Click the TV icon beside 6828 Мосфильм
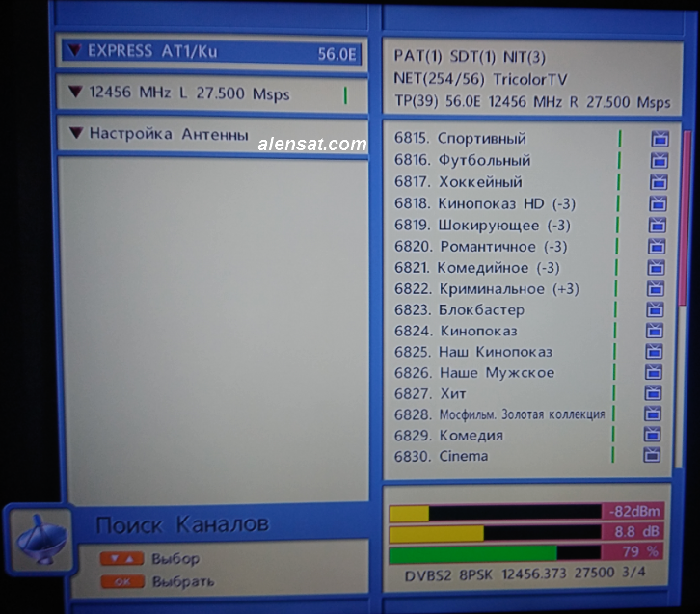The width and height of the screenshot is (700, 614). click(x=654, y=414)
